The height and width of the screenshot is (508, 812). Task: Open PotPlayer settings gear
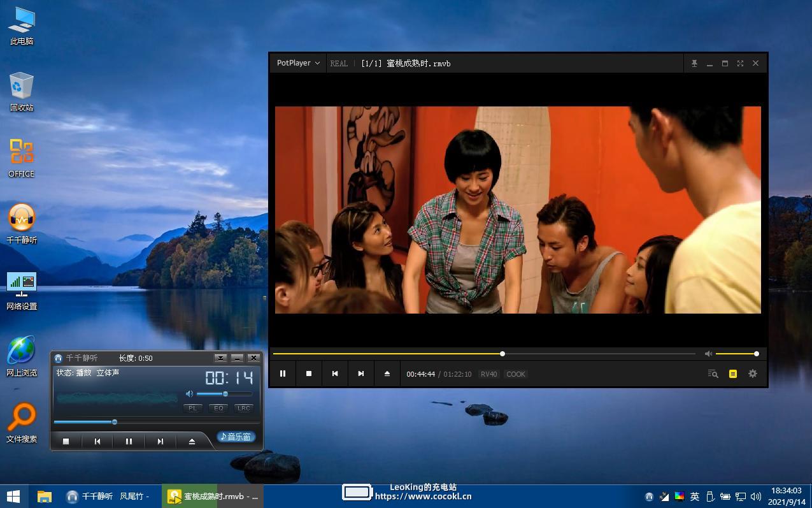click(x=753, y=374)
